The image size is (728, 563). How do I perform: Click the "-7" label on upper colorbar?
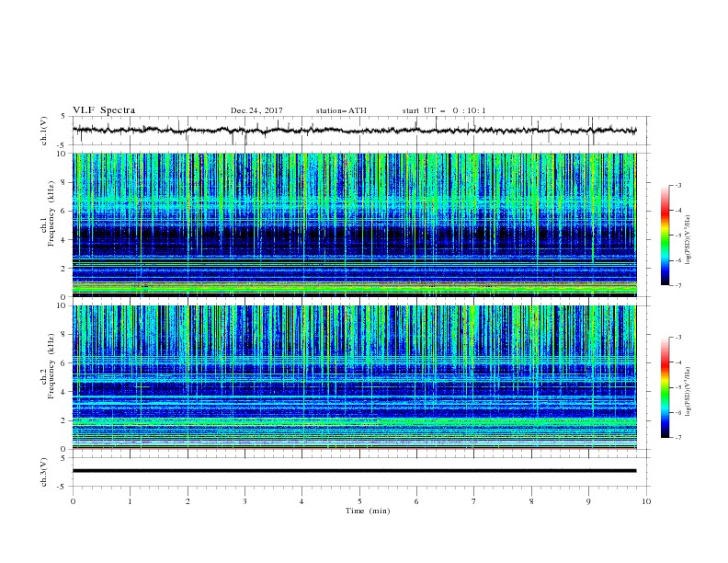[677, 285]
